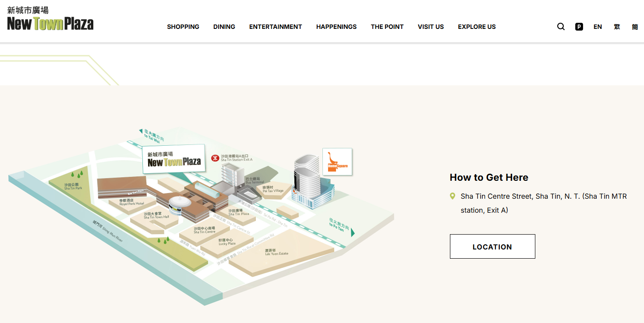Click the New Town Plaza header logo
Screen dimensions: 644x323
[50, 19]
